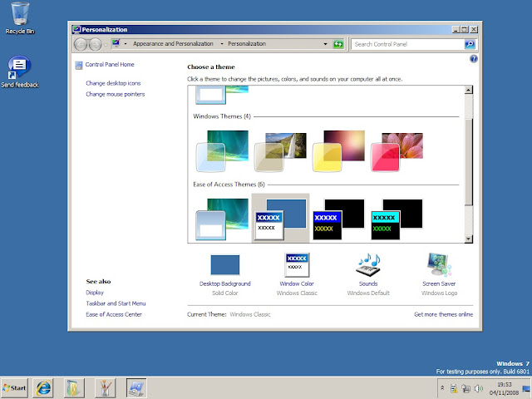Click the Personalization title bar icon
Screen dimensions: 532x399
tap(76, 30)
